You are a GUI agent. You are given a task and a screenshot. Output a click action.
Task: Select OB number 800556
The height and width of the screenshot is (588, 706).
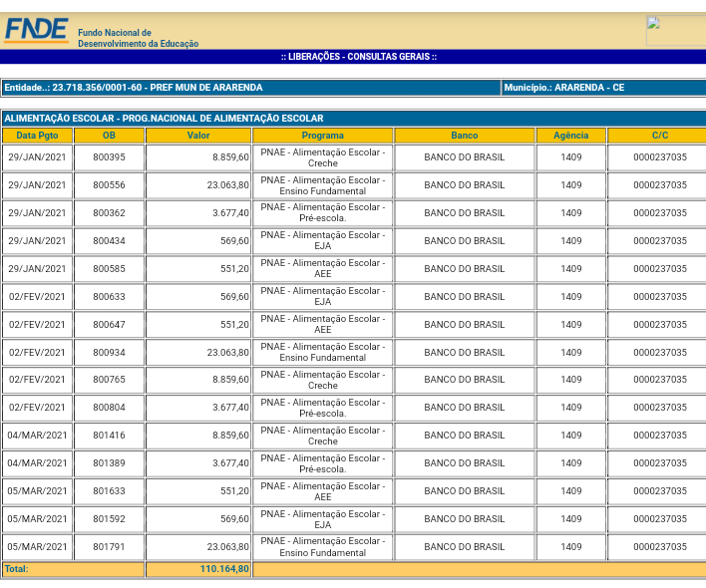(x=109, y=185)
